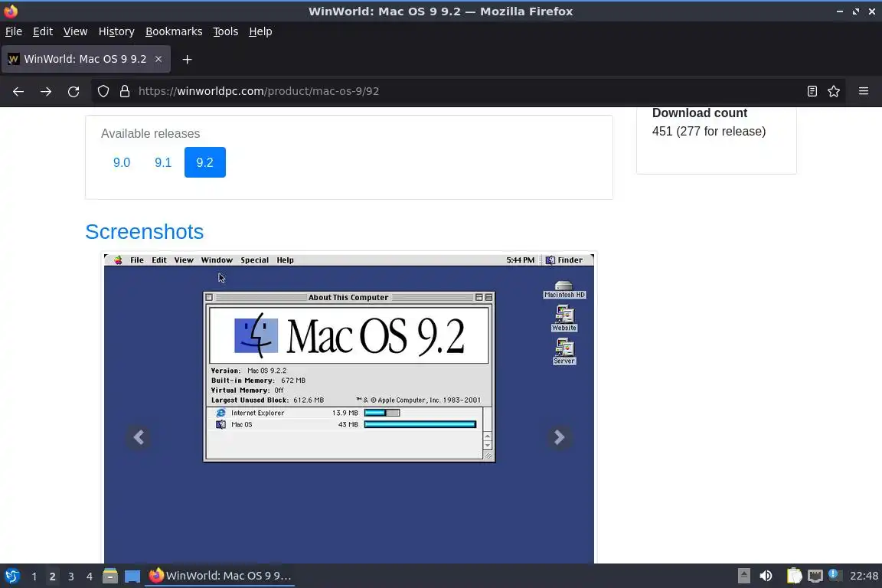Open the Bookmarks menu
This screenshot has width=882, height=588.
point(174,31)
